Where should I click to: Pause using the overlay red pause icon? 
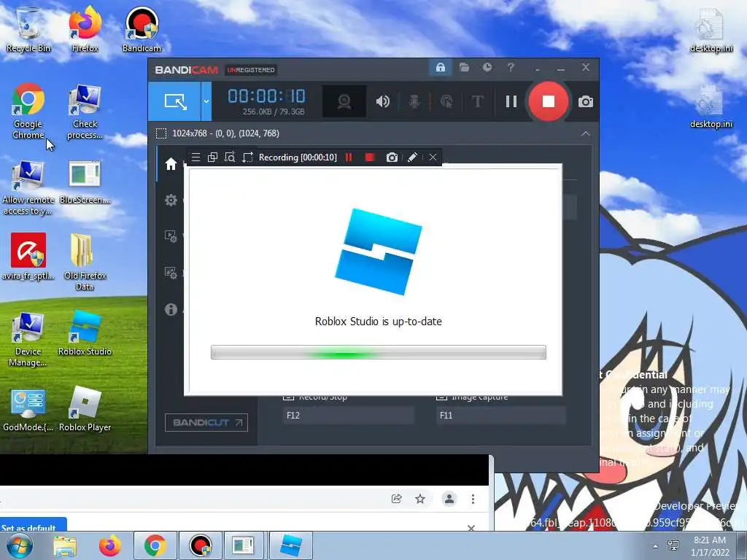point(349,157)
